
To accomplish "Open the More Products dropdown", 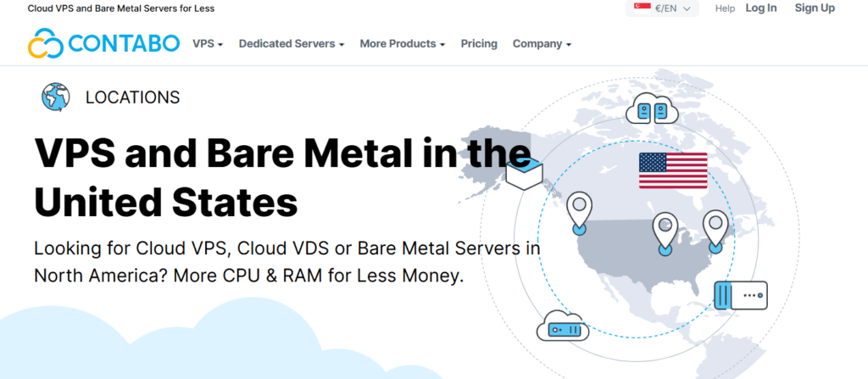I will 403,43.
